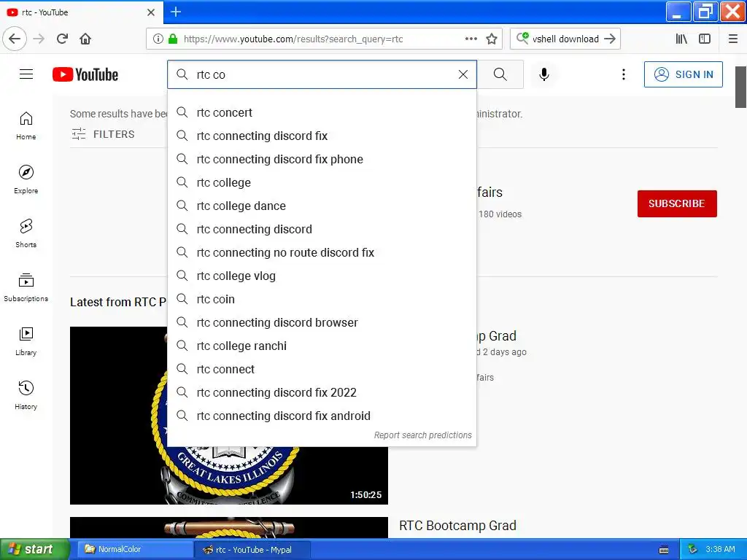Image resolution: width=747 pixels, height=560 pixels.
Task: Select the "rtc - YouTube" browser tab
Action: 81,12
